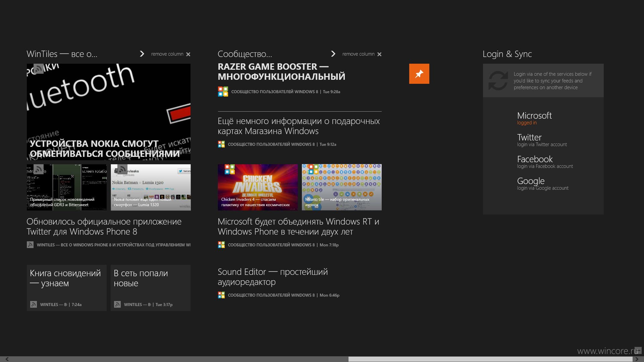Open the Milano tile icons article thumbnail

pos(342,187)
